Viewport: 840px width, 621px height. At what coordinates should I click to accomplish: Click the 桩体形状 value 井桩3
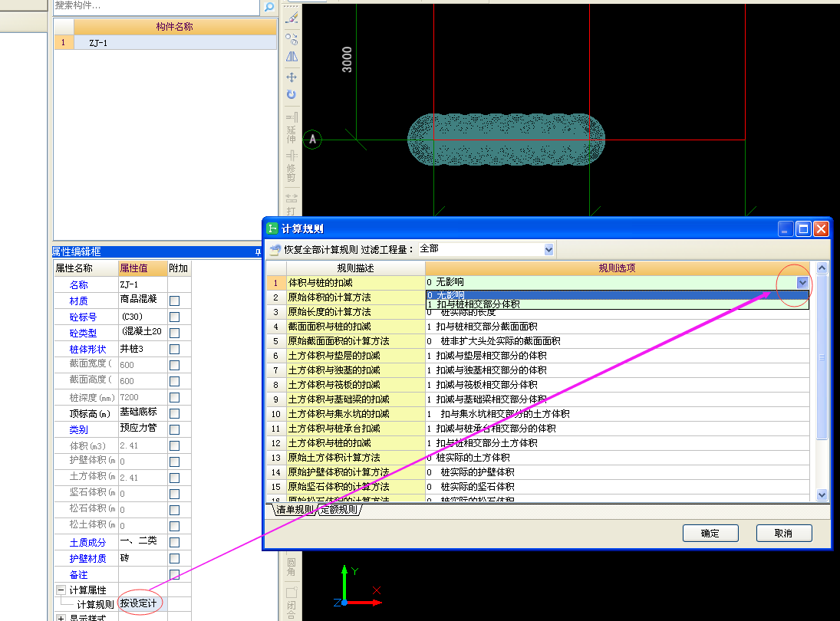(x=143, y=349)
